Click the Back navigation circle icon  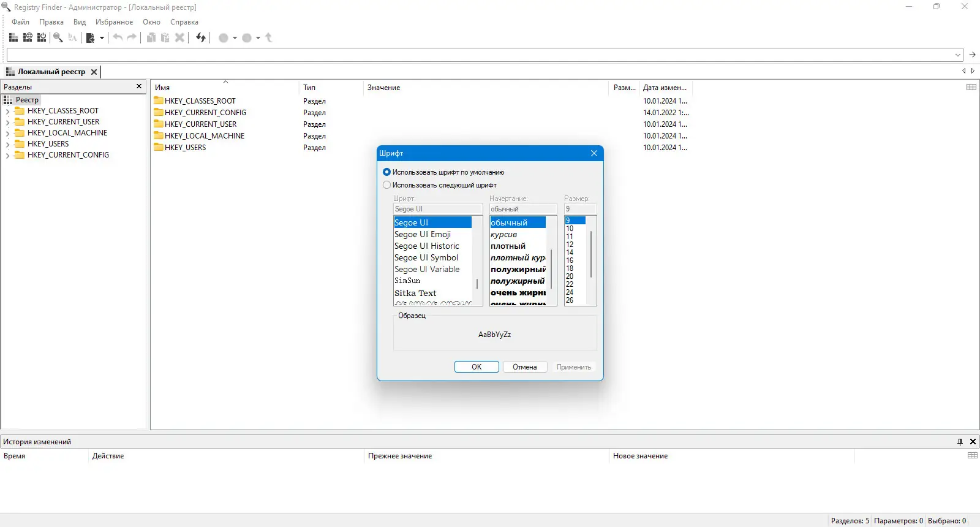[224, 38]
